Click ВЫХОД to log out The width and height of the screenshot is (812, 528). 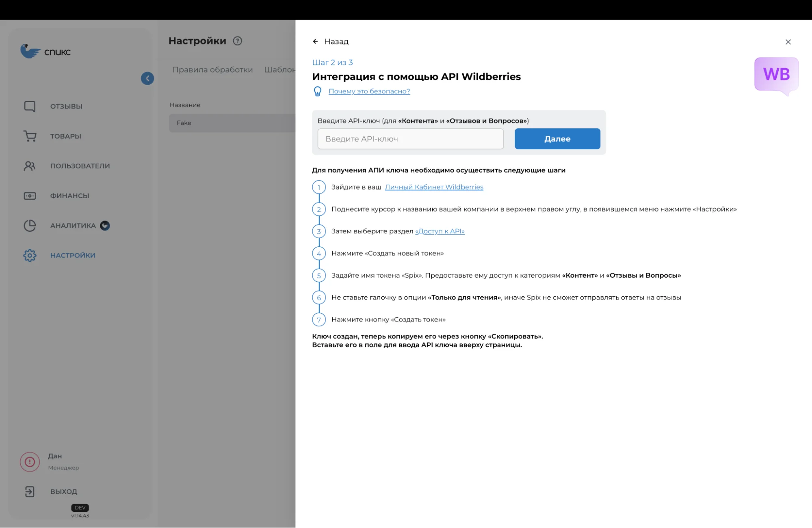click(64, 491)
